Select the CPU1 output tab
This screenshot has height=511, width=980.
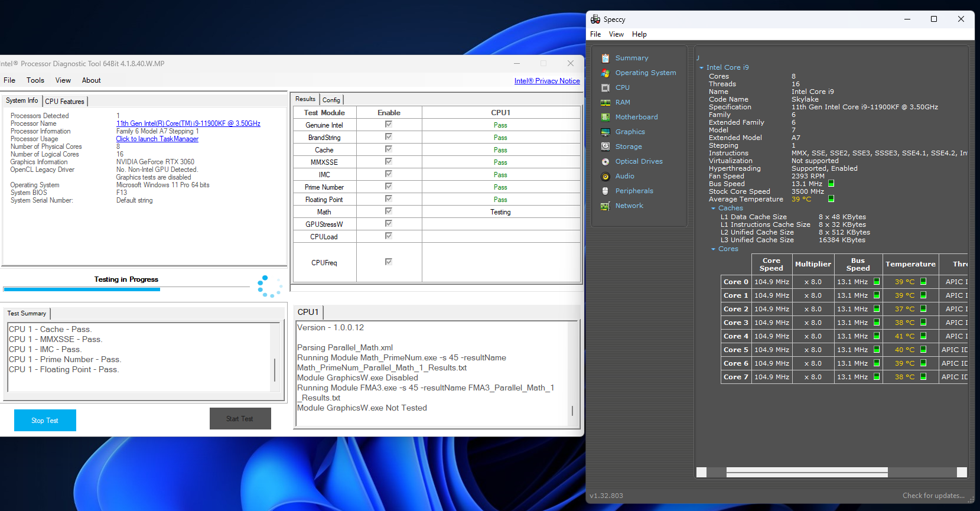(x=308, y=312)
